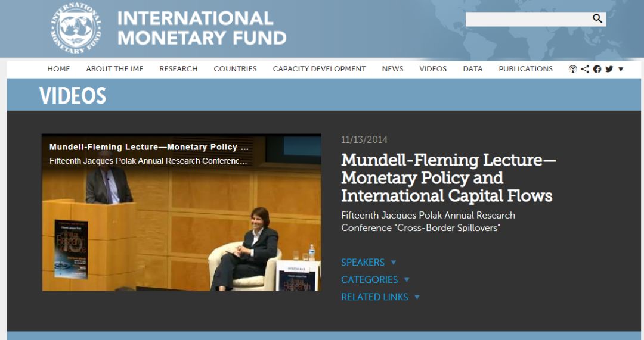This screenshot has height=340, width=644.
Task: Open the VIDEOS menu item
Action: tap(433, 69)
